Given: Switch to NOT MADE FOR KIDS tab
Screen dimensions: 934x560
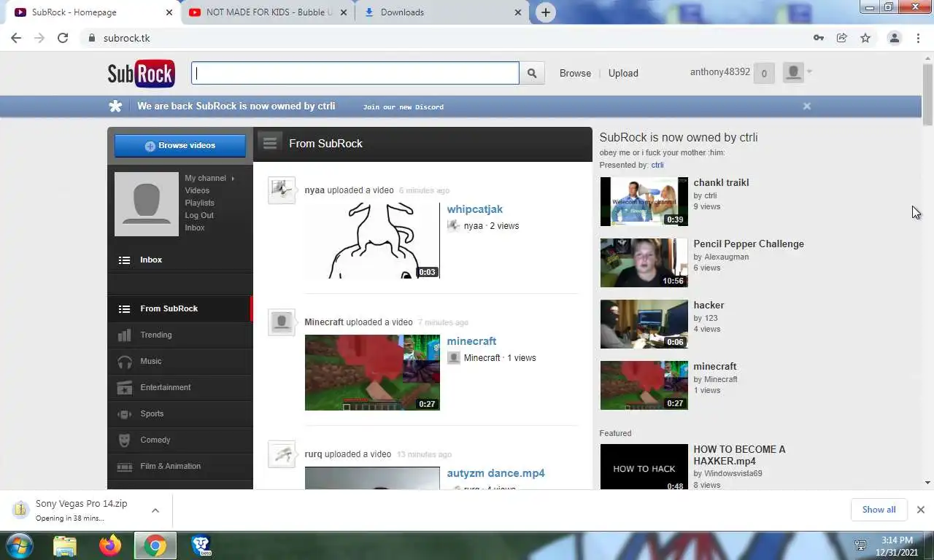Looking at the screenshot, I should point(268,12).
